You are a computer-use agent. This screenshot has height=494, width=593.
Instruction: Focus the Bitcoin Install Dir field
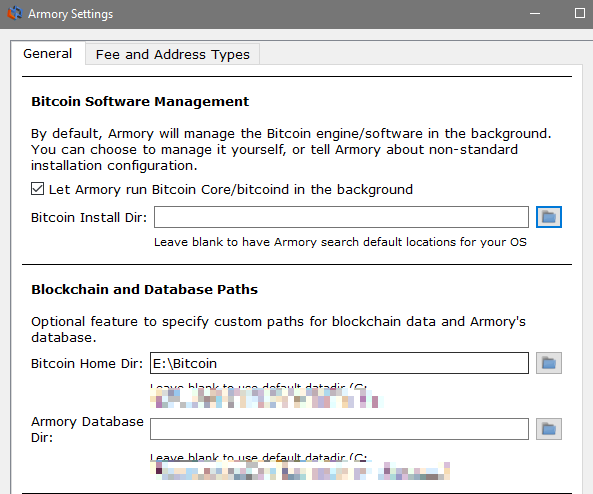click(341, 217)
